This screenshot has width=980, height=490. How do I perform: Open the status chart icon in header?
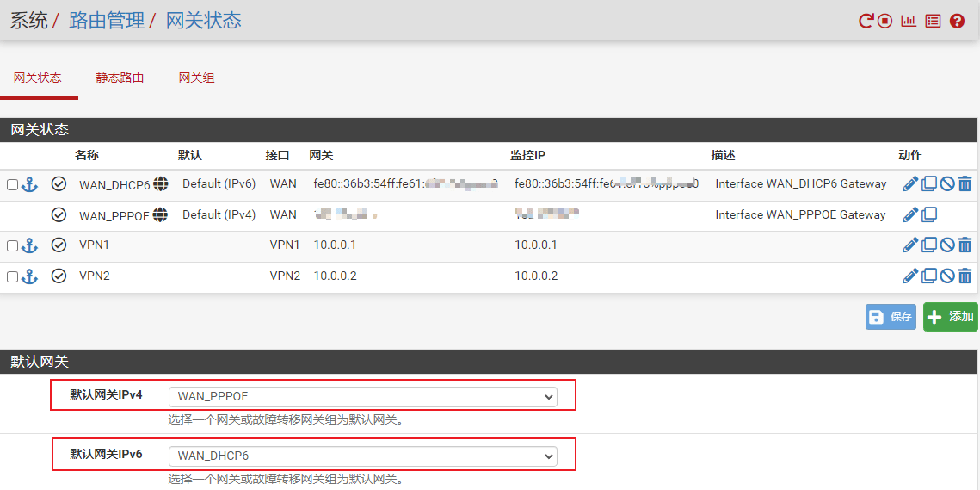click(x=909, y=21)
